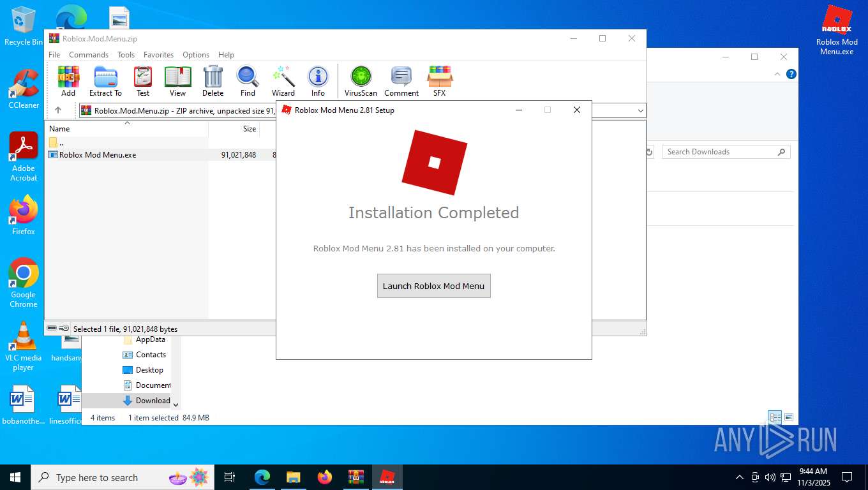Switch Explorer to large icons view
The image size is (868, 490).
[x=789, y=418]
